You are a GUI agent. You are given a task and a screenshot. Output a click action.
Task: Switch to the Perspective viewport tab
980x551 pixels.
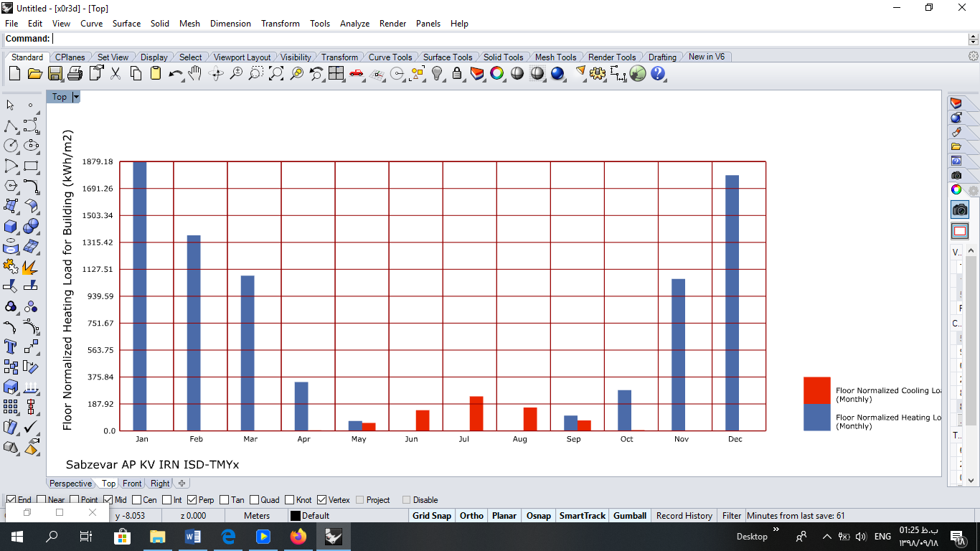point(70,484)
